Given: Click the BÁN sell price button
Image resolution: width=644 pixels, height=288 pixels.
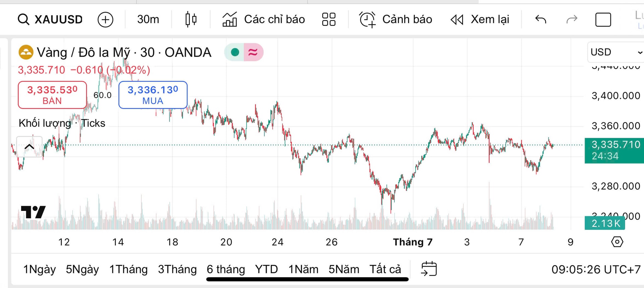Looking at the screenshot, I should 52,95.
